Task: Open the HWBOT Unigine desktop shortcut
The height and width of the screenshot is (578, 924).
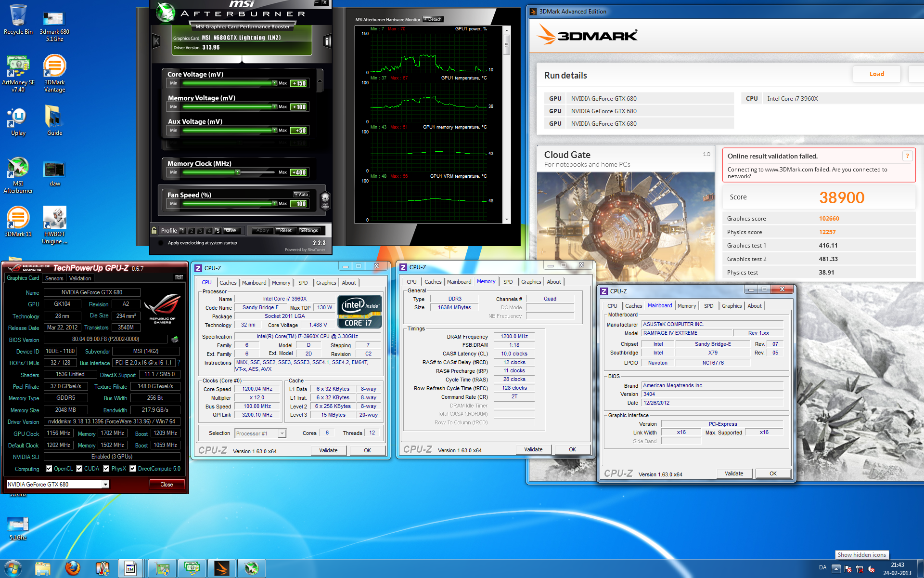Action: coord(54,225)
